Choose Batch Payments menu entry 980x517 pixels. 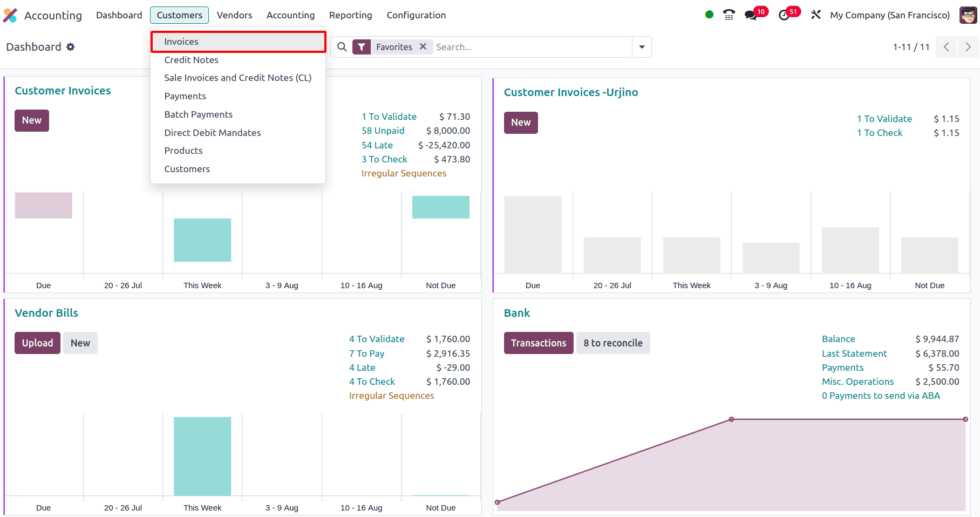click(199, 114)
